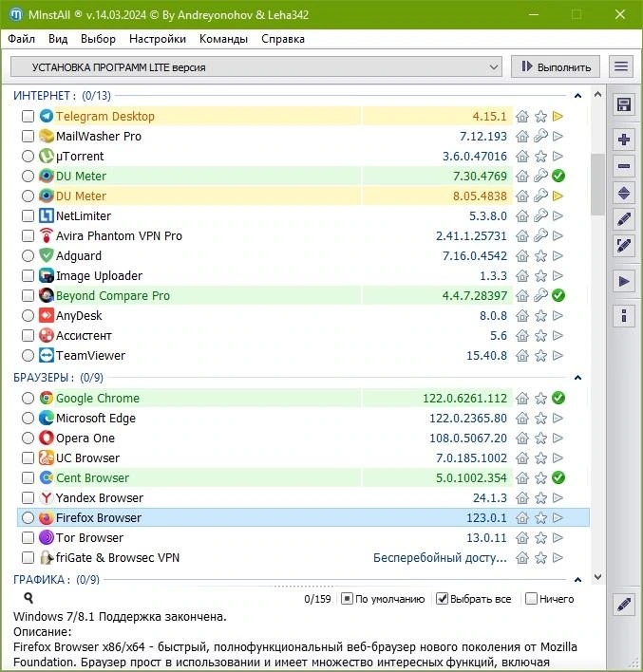Screen dimensions: 643x672
Task: Click the Выполнить button
Action: tap(556, 66)
